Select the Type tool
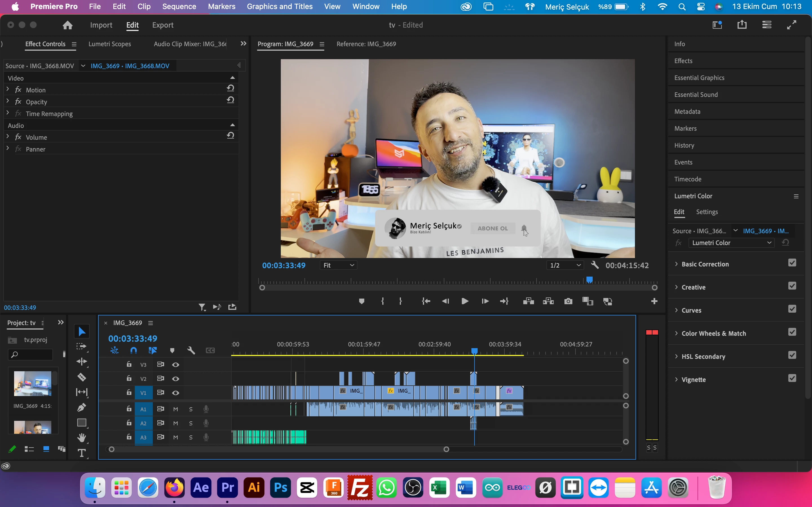Viewport: 812px width, 507px height. tap(81, 453)
